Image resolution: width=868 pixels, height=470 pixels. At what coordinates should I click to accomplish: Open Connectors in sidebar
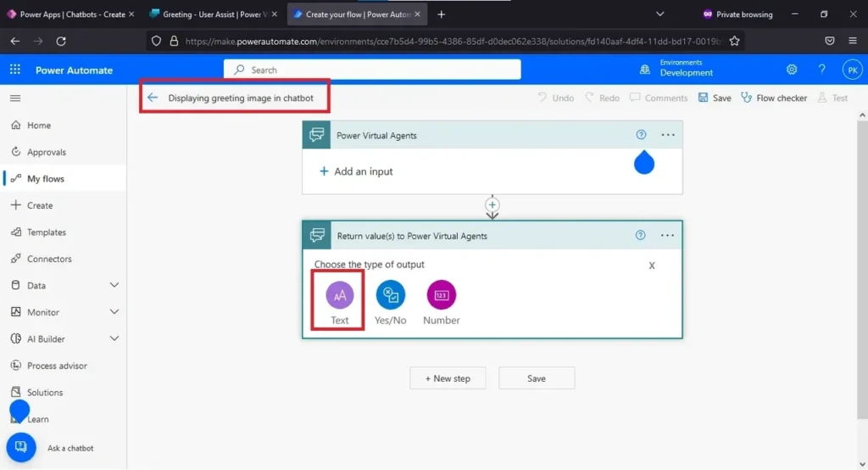tap(48, 259)
